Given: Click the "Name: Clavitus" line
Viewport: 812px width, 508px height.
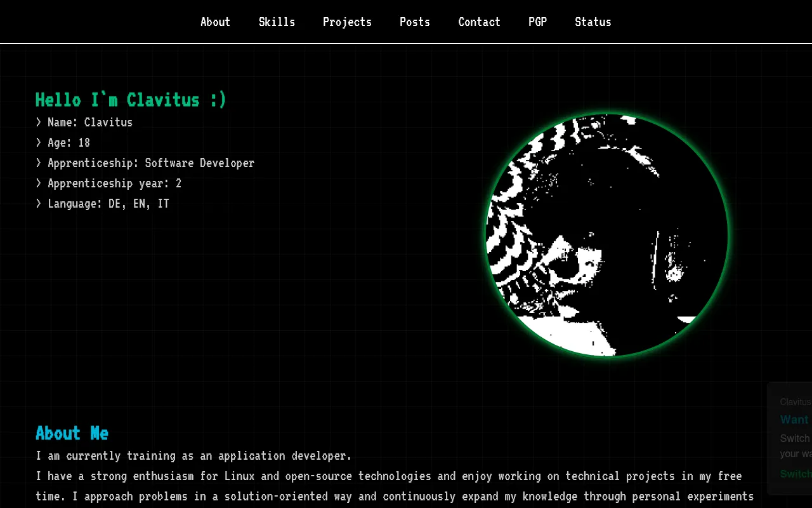Looking at the screenshot, I should [x=84, y=122].
